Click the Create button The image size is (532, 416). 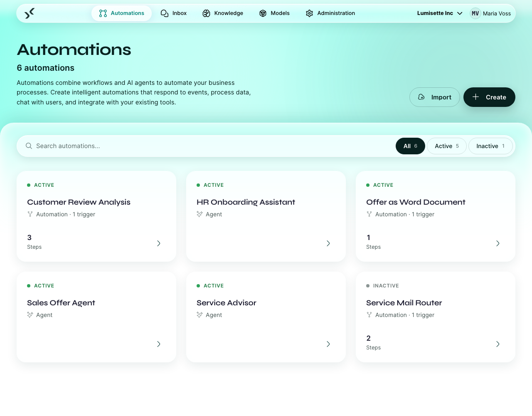[489, 97]
